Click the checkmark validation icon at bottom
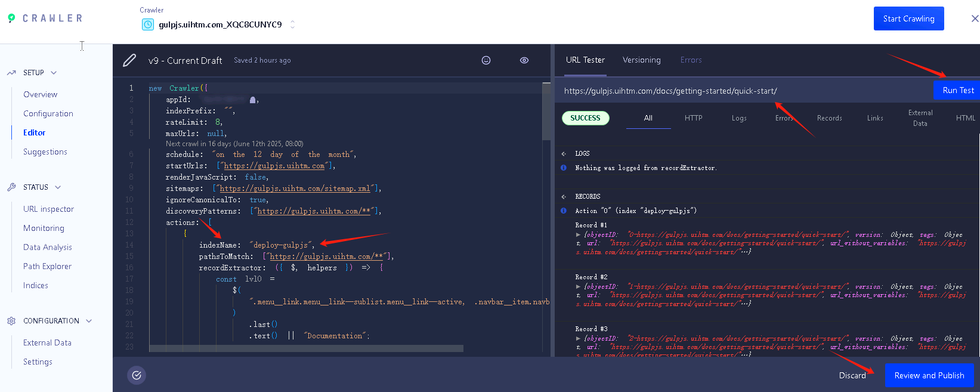 137,375
